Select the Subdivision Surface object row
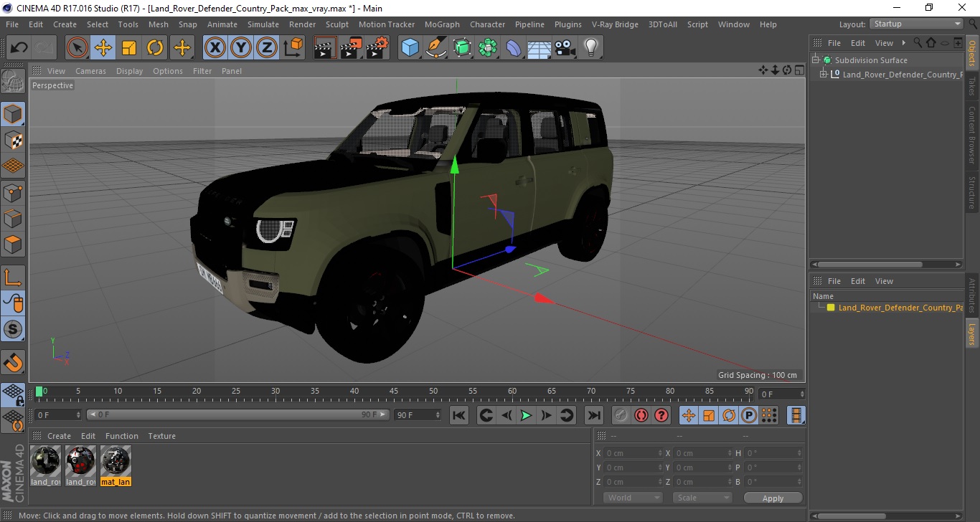This screenshot has height=522, width=980. point(871,60)
